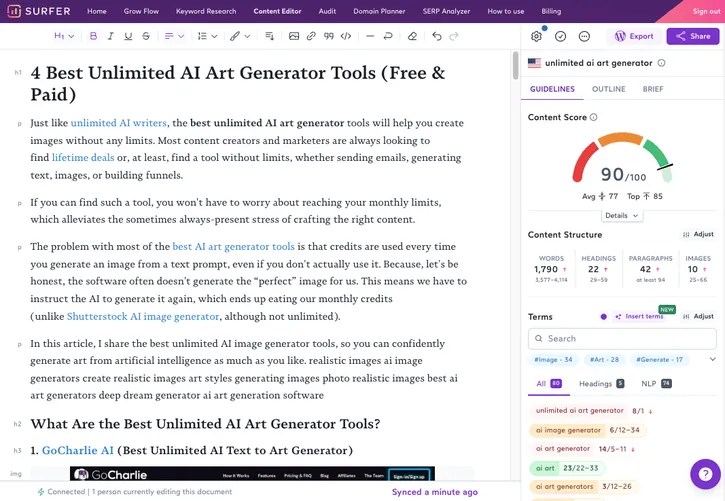Open the more options ellipsis icon
725x501 pixels.
(584, 36)
